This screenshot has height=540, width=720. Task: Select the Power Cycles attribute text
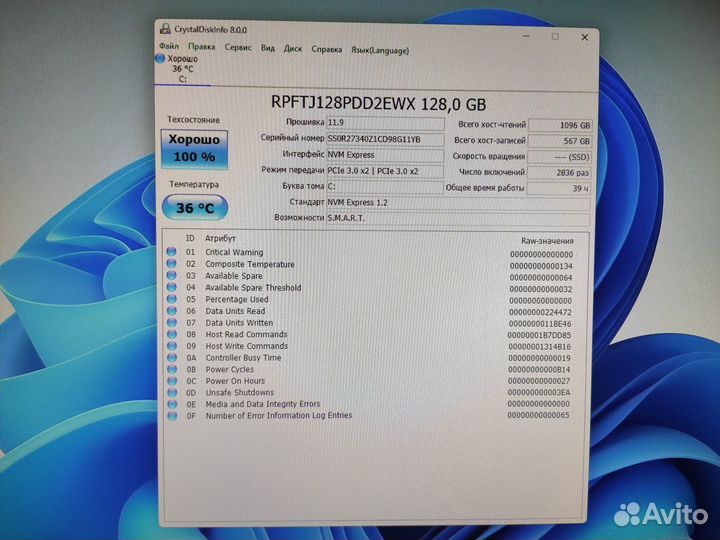click(229, 369)
